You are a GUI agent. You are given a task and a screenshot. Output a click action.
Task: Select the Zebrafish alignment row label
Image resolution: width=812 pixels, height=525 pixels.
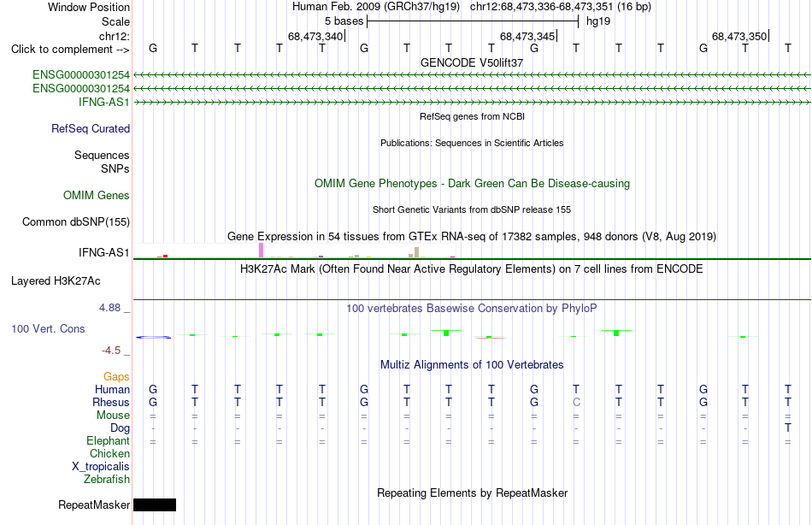pyautogui.click(x=107, y=480)
